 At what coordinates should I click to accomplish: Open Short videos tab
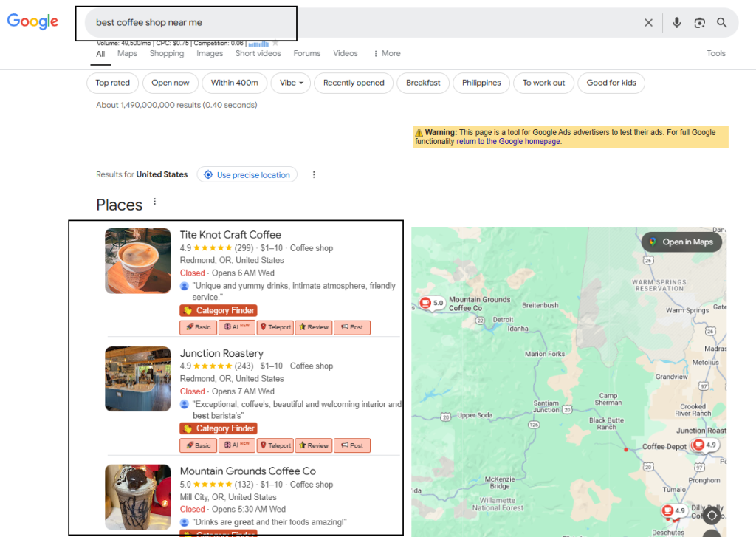click(x=258, y=54)
